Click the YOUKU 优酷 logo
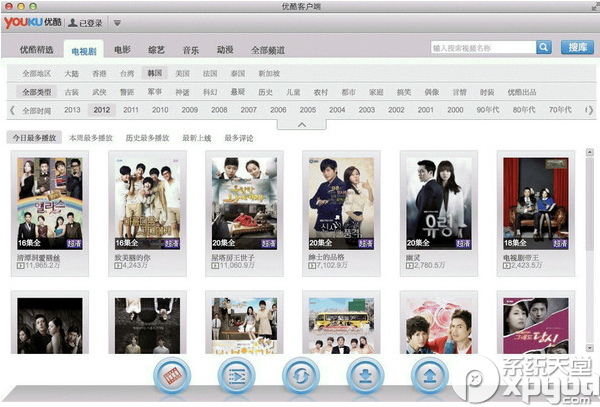The height and width of the screenshot is (407, 600). coord(33,23)
